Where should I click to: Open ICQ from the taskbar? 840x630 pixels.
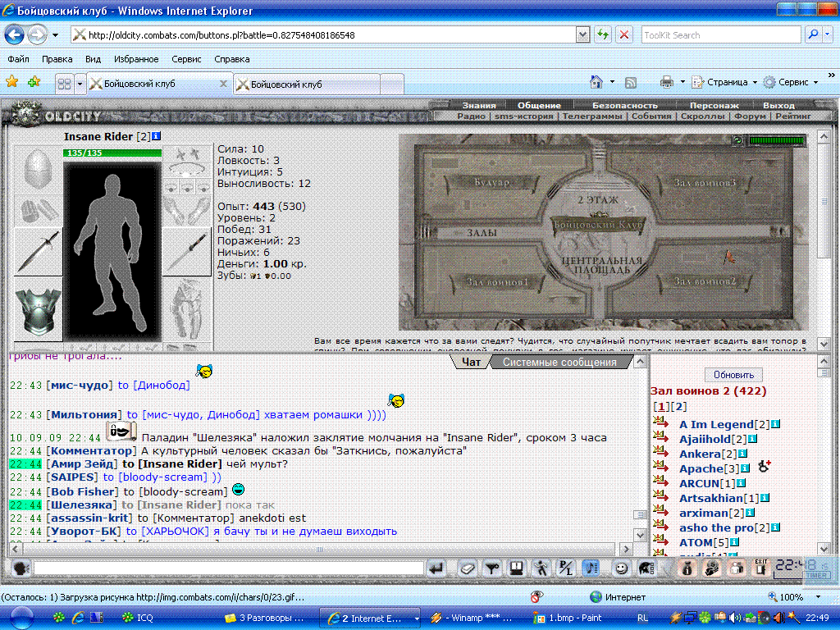tap(138, 618)
